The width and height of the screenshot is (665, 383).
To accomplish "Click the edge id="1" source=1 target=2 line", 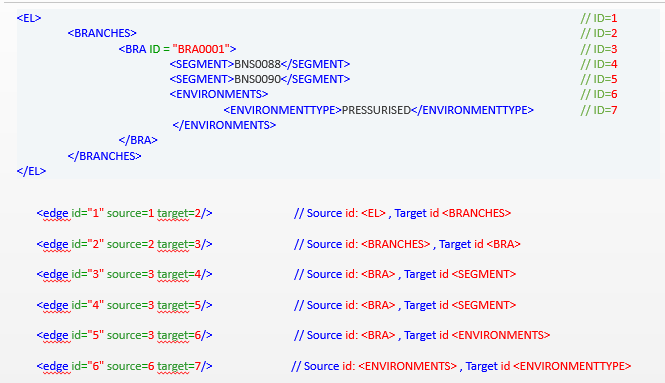I will pos(125,213).
